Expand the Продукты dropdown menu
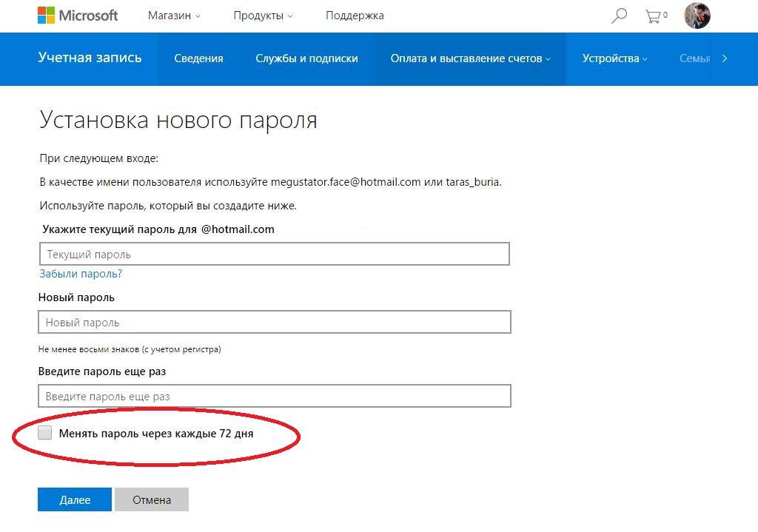 click(x=263, y=16)
